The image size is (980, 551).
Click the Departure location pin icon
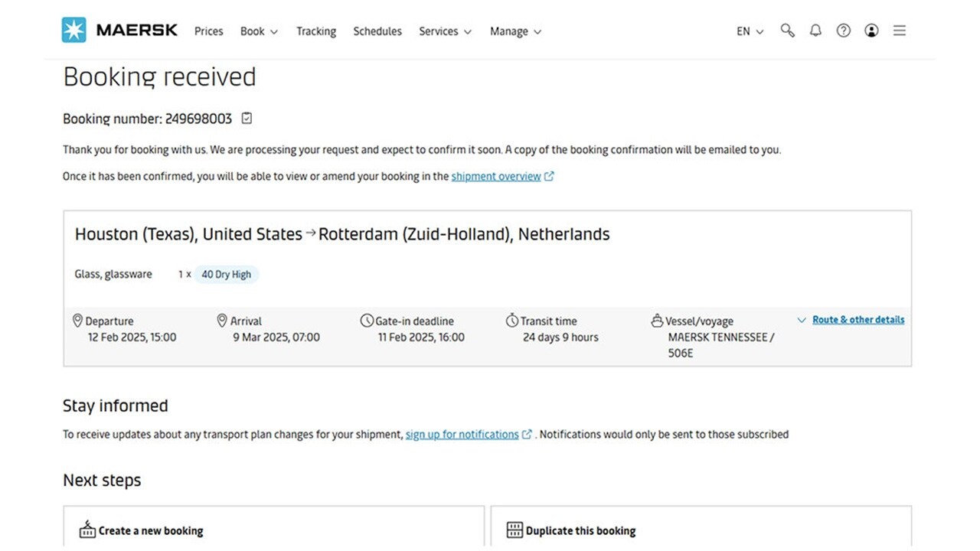(x=77, y=321)
